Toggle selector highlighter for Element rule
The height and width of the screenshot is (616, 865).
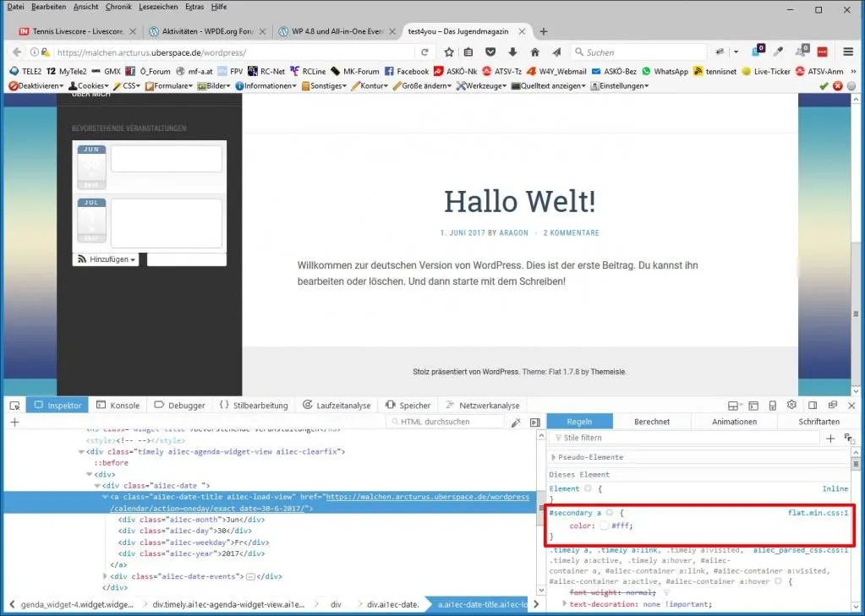click(x=588, y=488)
